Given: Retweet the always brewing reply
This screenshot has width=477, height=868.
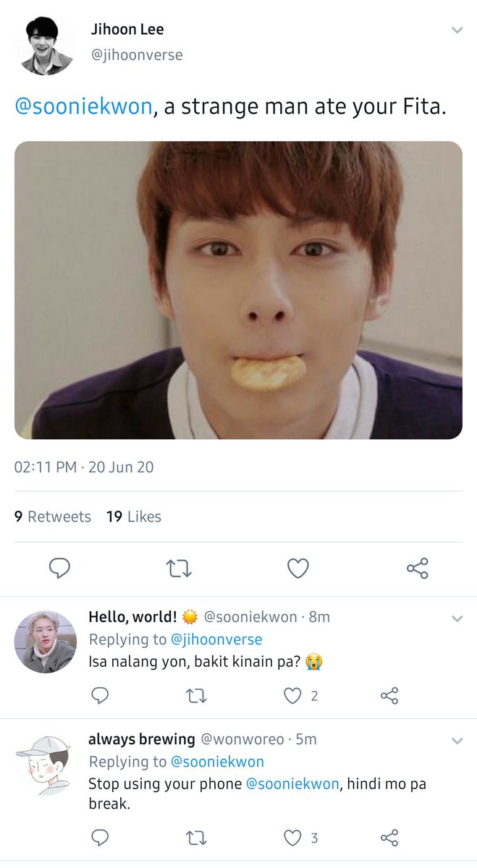Looking at the screenshot, I should coord(197,838).
